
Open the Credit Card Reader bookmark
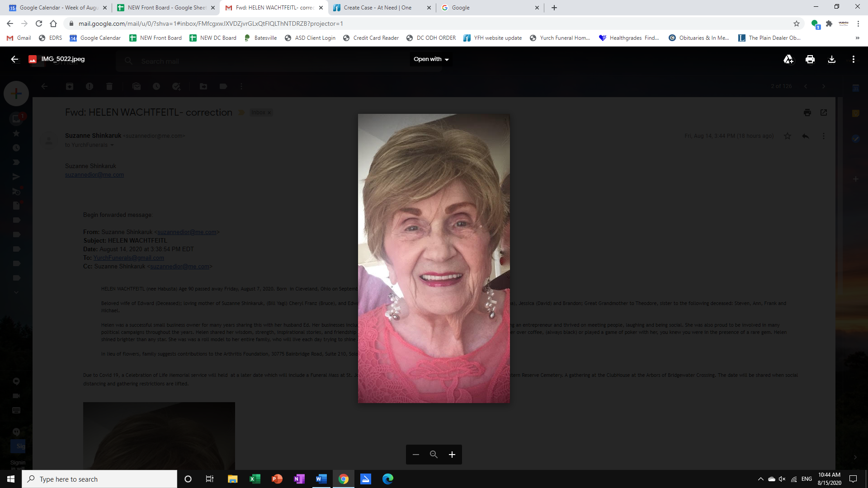371,38
